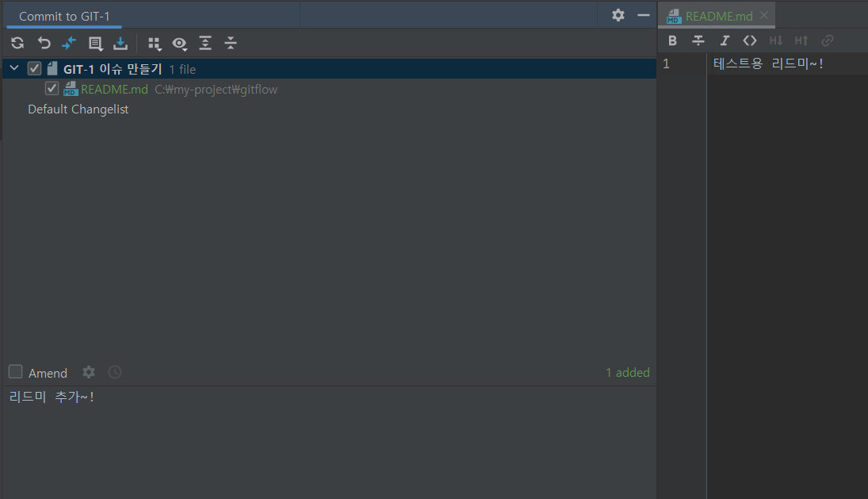
Task: Enable the Amend commit option
Action: point(13,372)
